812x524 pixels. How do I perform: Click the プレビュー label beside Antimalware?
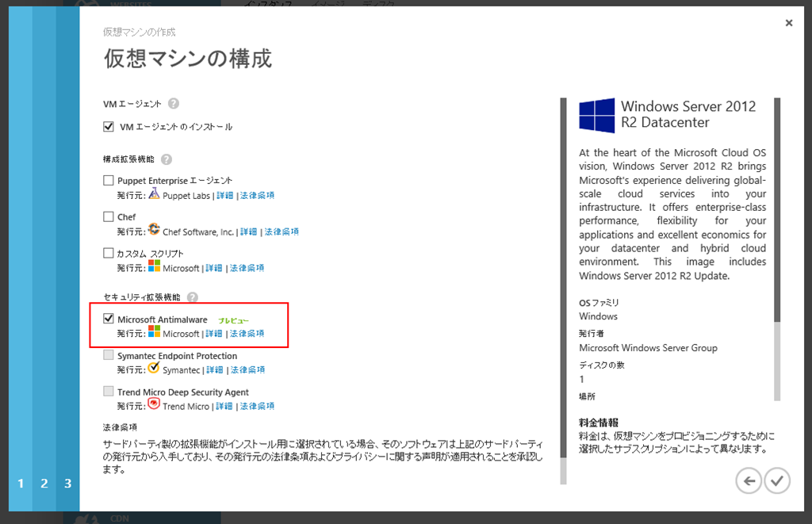[234, 320]
